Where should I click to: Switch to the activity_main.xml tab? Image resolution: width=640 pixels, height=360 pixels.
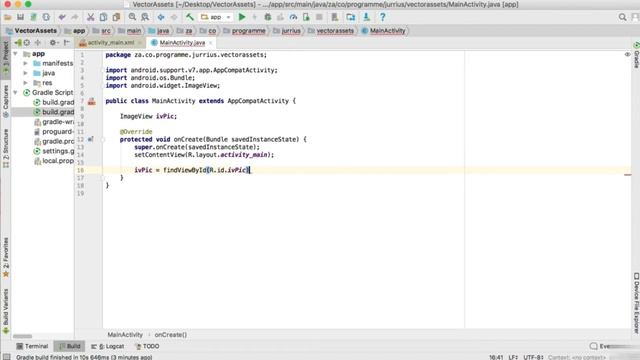pos(111,42)
